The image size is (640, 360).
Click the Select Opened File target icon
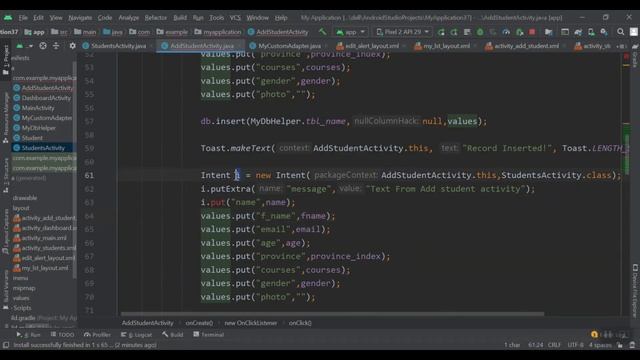click(43, 46)
